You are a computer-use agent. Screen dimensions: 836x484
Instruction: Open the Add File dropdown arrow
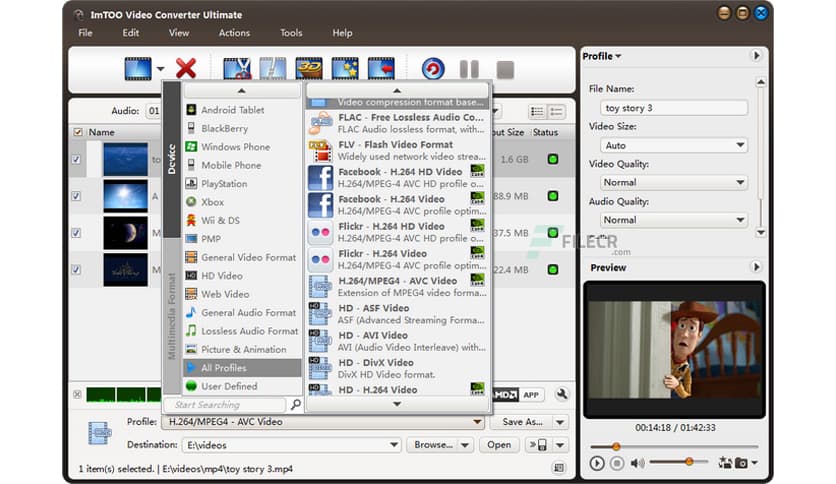coord(160,69)
